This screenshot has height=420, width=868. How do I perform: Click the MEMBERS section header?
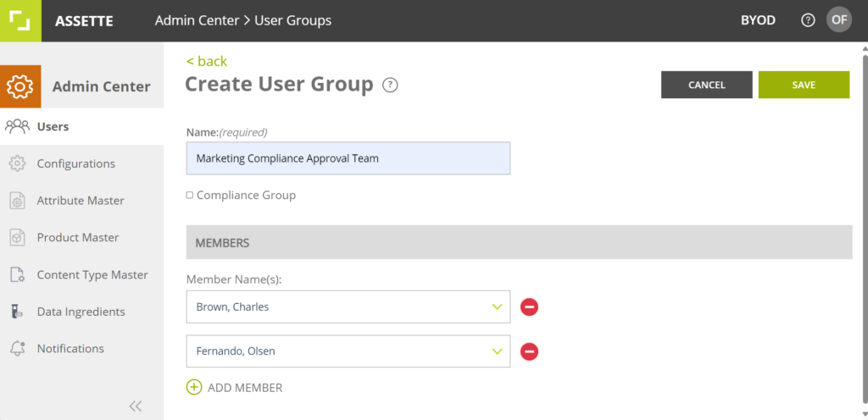[x=520, y=243]
